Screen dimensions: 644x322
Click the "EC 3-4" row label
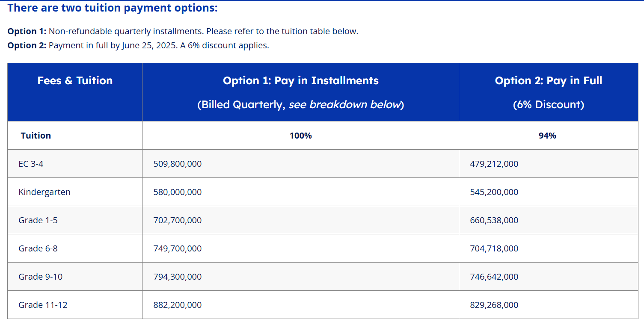pos(31,164)
